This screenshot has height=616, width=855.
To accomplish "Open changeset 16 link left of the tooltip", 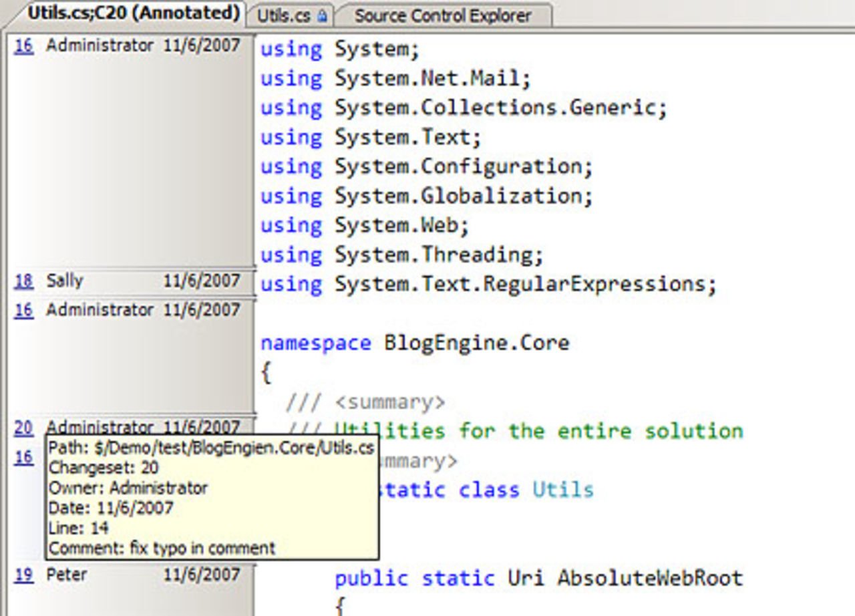I will coord(23,458).
